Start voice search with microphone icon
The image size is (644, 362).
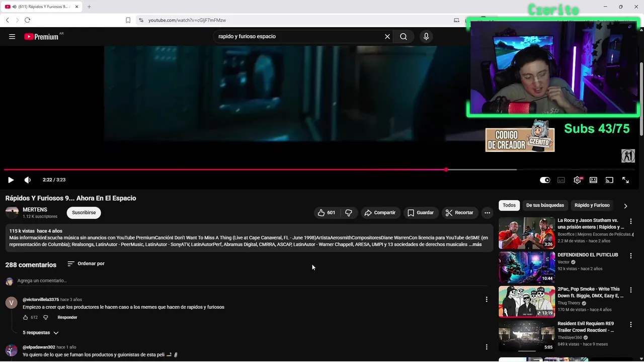426,36
